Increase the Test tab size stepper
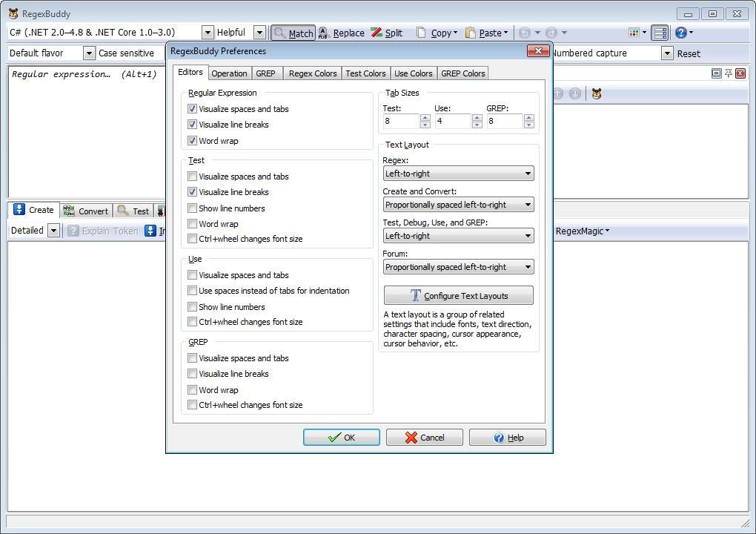This screenshot has width=756, height=534. coord(425,118)
